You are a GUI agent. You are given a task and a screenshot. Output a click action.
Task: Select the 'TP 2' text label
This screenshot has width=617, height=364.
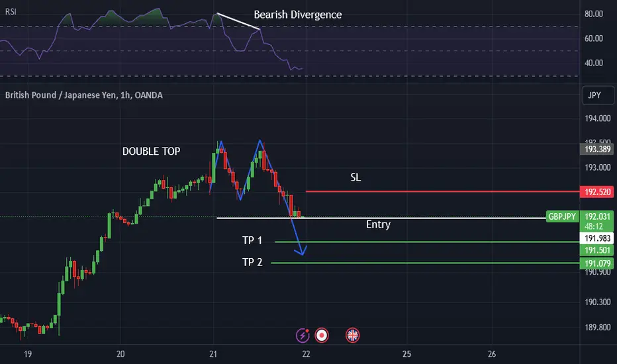click(252, 262)
